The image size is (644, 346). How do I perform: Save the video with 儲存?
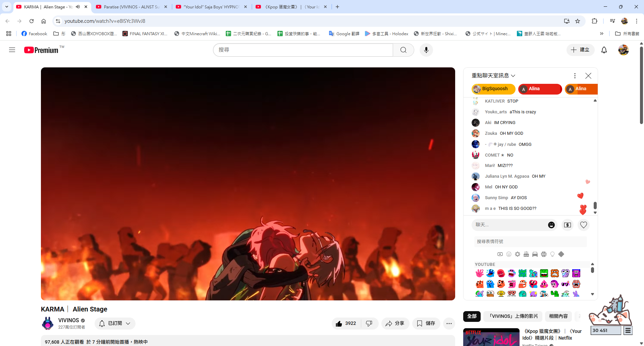pos(426,324)
